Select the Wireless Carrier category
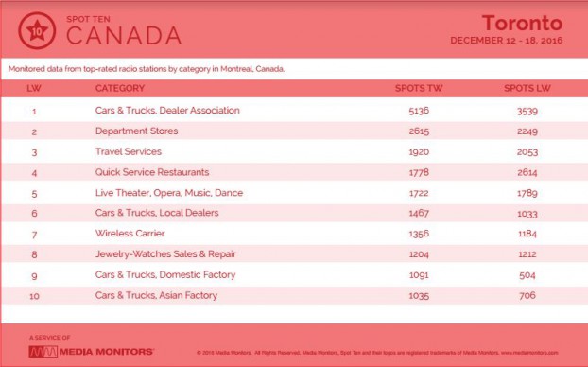 point(130,234)
